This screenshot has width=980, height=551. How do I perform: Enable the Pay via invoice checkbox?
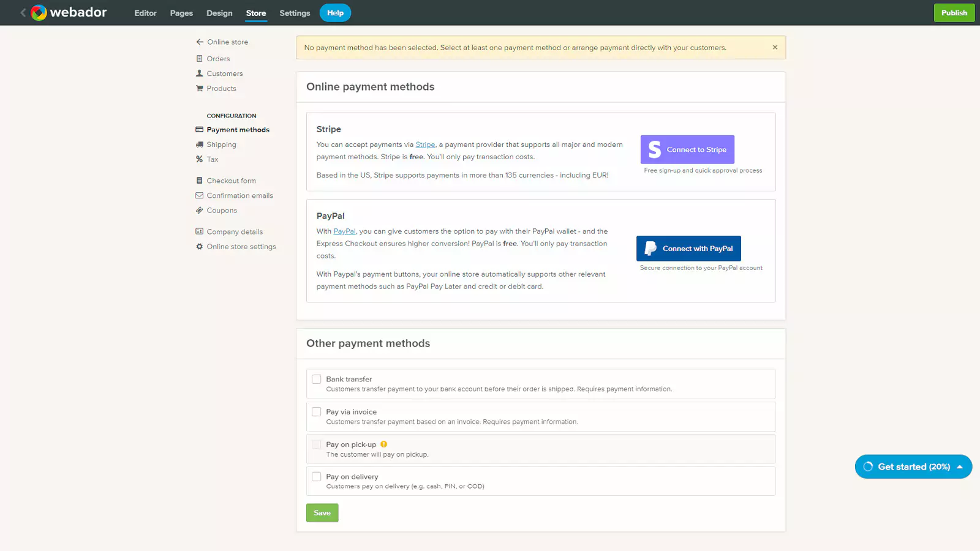(316, 412)
